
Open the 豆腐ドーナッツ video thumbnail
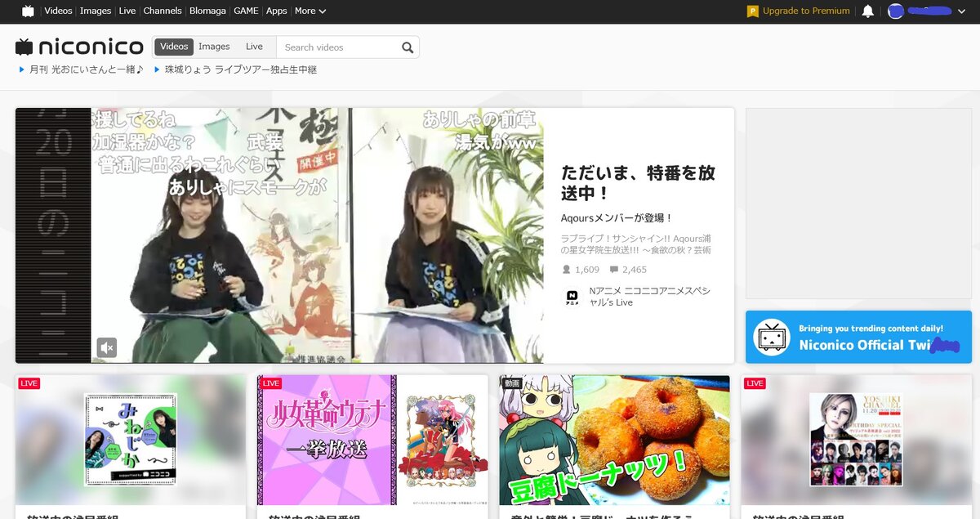614,440
